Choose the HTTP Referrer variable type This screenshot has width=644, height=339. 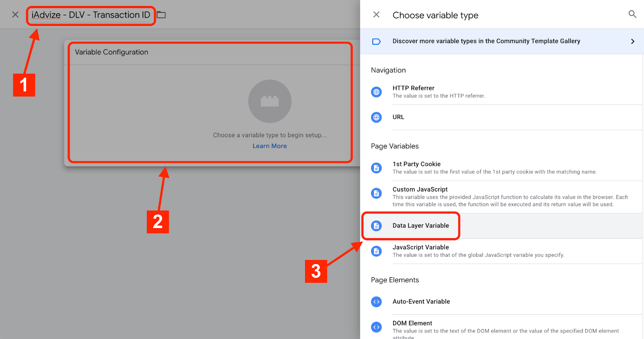(x=413, y=88)
